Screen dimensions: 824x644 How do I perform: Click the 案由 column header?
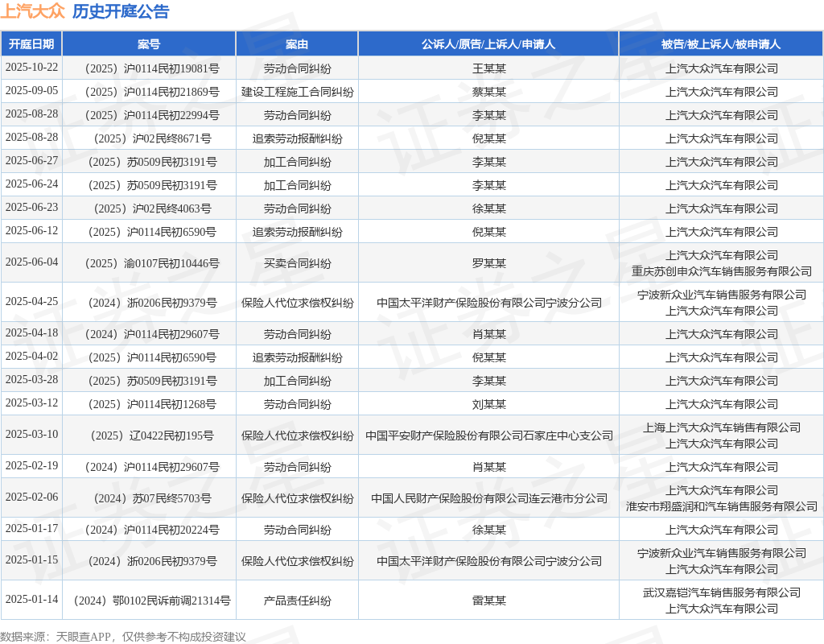coord(297,44)
